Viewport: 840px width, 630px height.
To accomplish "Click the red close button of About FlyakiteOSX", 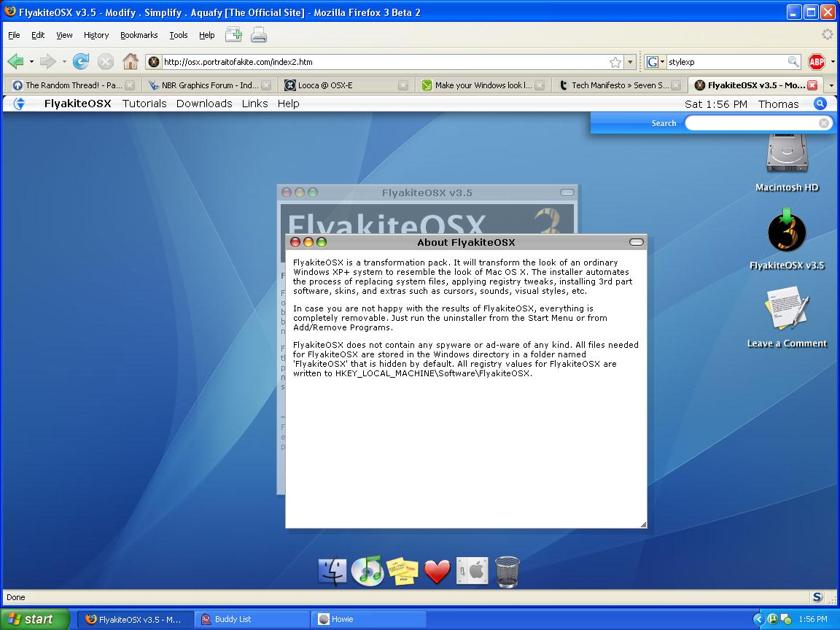I will click(x=295, y=242).
